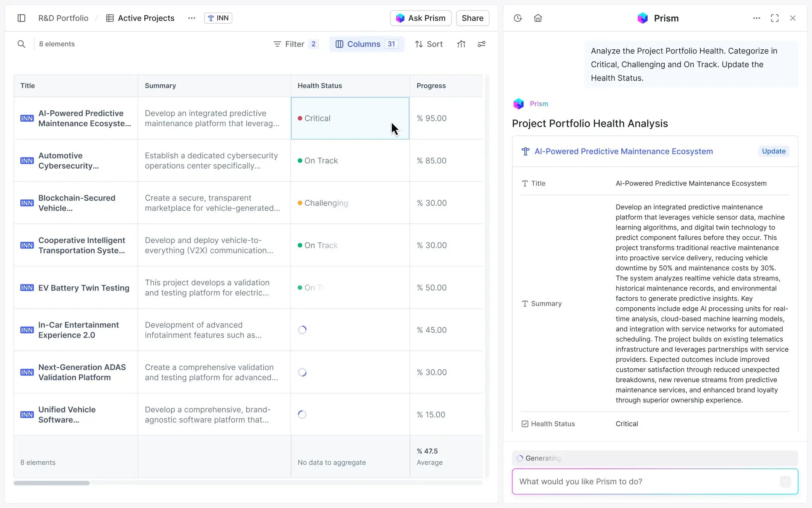Open Prism chat history clock icon
This screenshot has width=812, height=508.
[518, 18]
